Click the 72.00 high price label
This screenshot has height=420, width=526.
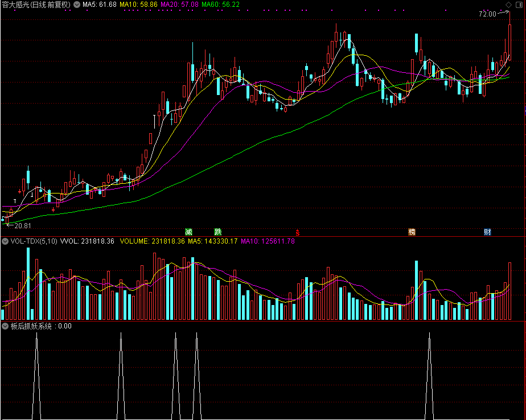487,14
